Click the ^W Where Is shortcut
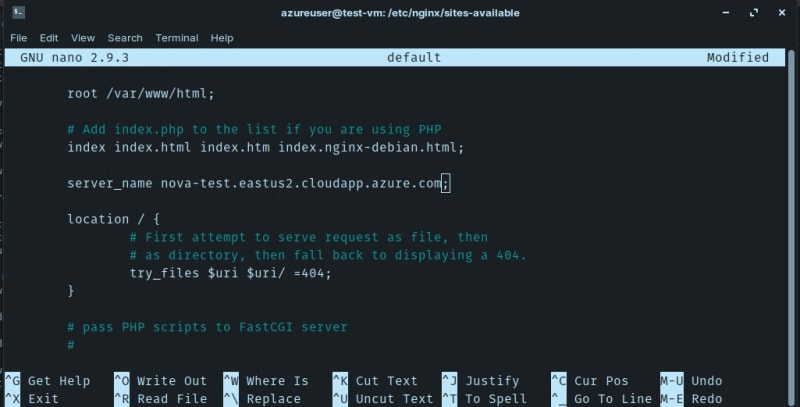800x407 pixels. pos(266,381)
